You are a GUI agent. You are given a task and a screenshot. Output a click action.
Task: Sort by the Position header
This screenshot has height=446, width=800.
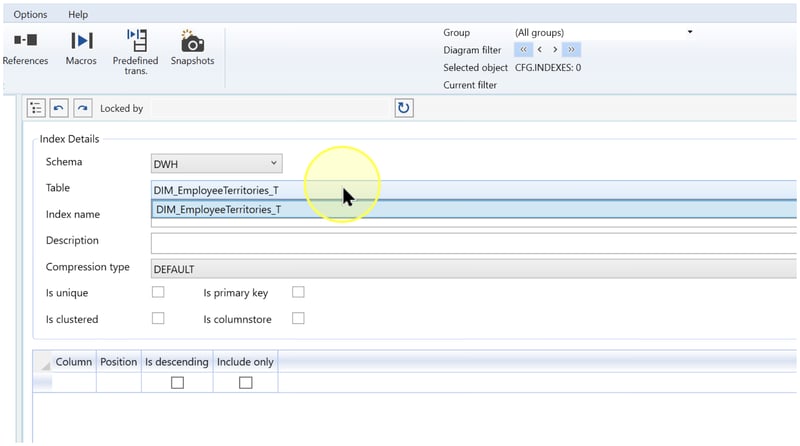[119, 362]
